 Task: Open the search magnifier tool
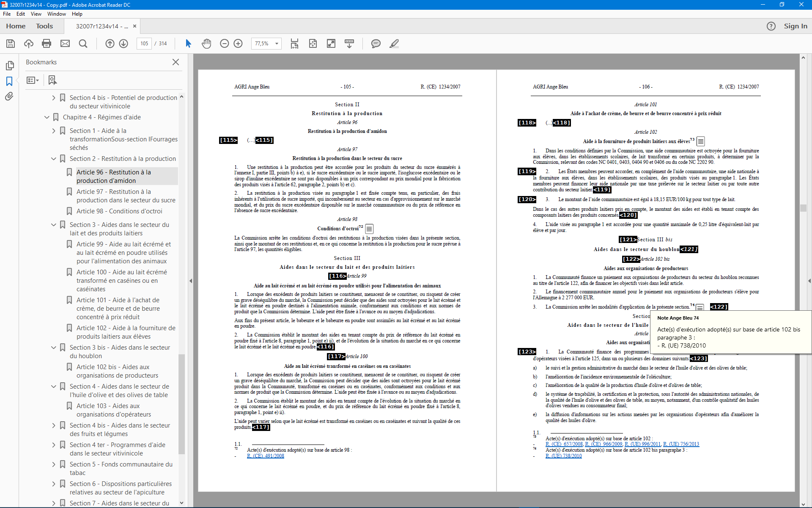pos(83,44)
